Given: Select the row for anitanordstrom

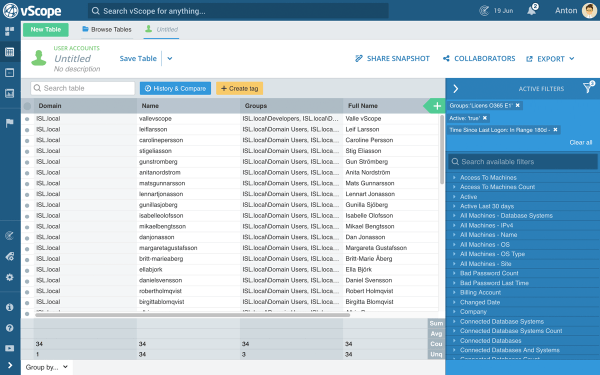Looking at the screenshot, I should coord(27,173).
